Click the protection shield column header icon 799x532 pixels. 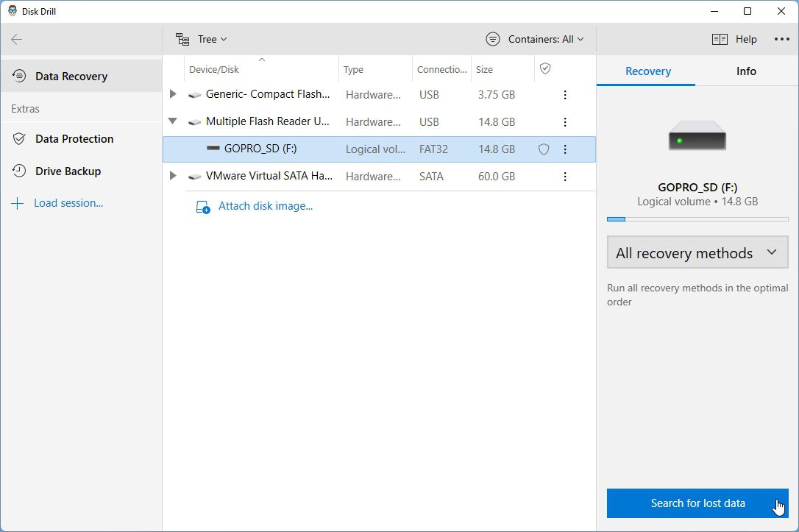pos(545,68)
